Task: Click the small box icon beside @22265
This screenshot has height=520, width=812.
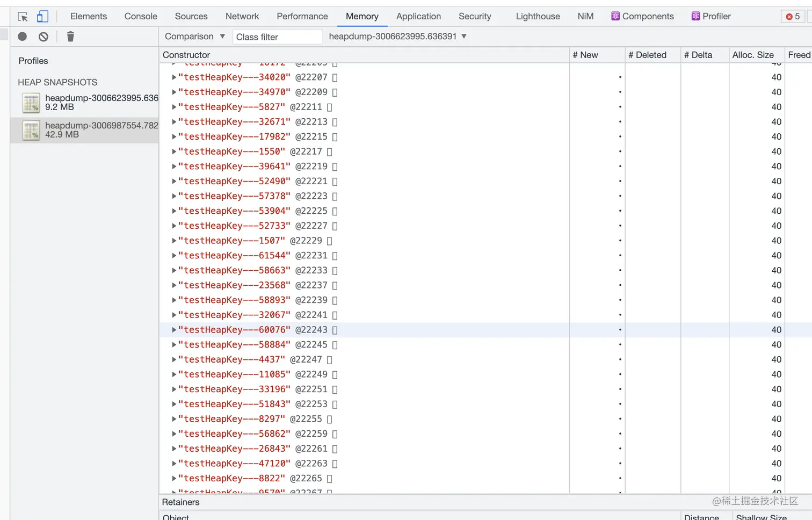Action: (330, 479)
